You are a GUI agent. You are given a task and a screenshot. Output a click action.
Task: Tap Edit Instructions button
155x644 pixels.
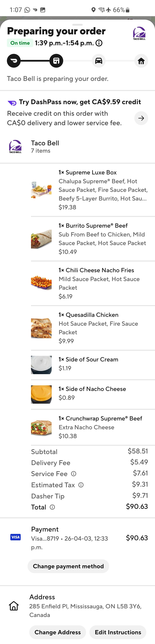pos(118,632)
